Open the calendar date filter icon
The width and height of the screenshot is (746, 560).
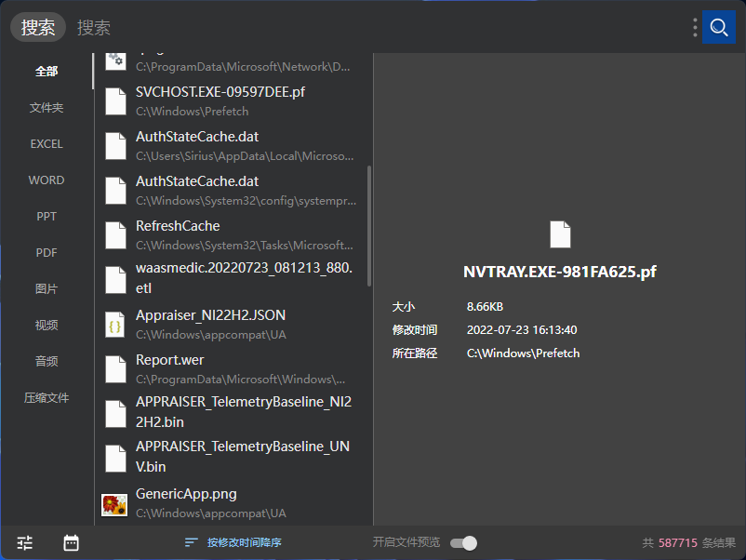point(71,542)
